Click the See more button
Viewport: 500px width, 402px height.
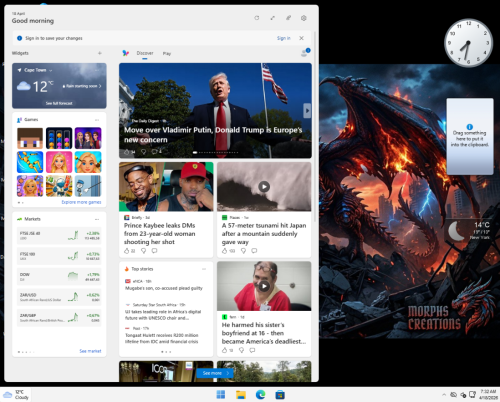pos(215,373)
